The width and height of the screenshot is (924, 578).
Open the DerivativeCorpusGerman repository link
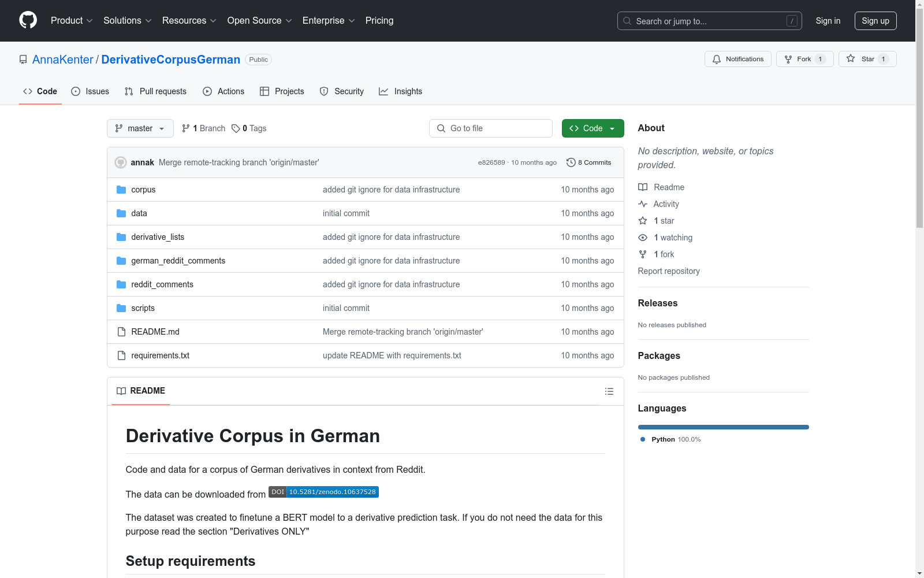(171, 60)
